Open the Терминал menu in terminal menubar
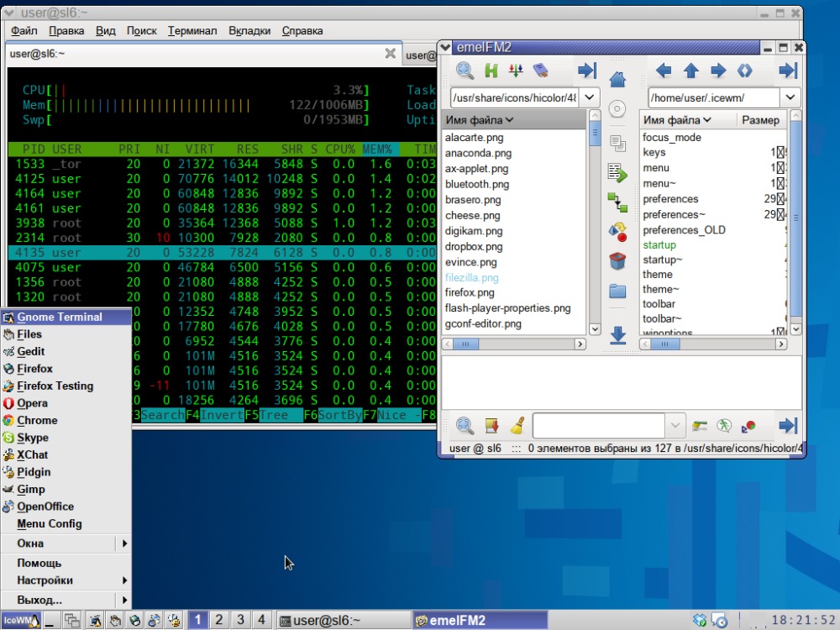The image size is (840, 630). [x=192, y=30]
